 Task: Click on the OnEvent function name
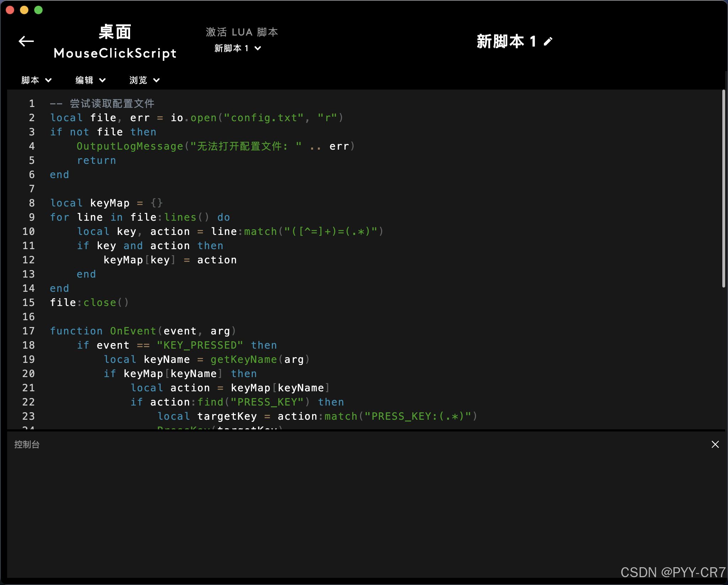point(133,331)
